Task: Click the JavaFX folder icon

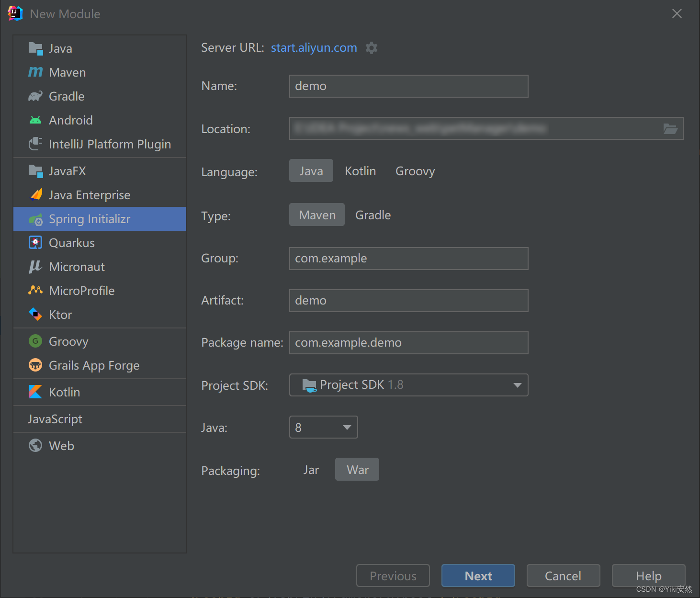Action: coord(35,171)
